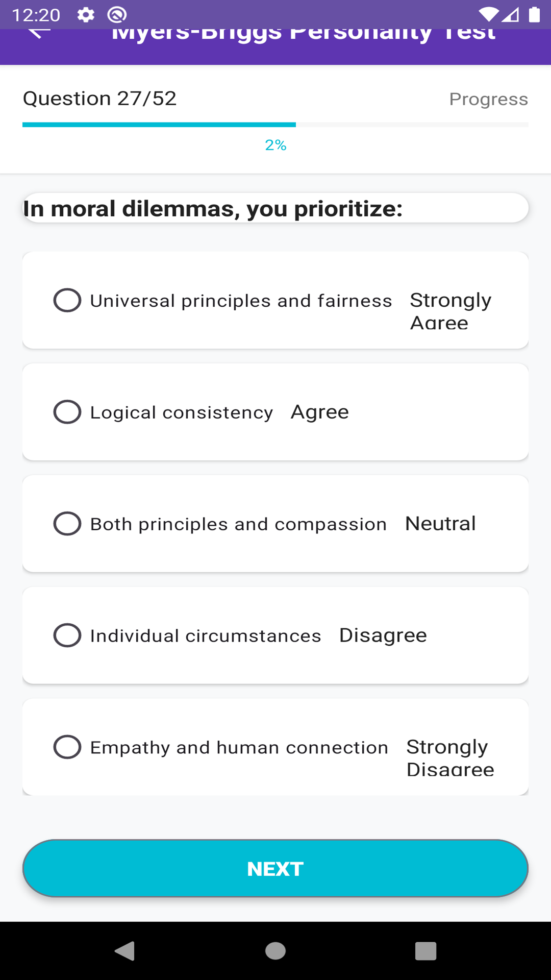Choose the Logical consistency radio button
The height and width of the screenshot is (980, 551).
67,412
